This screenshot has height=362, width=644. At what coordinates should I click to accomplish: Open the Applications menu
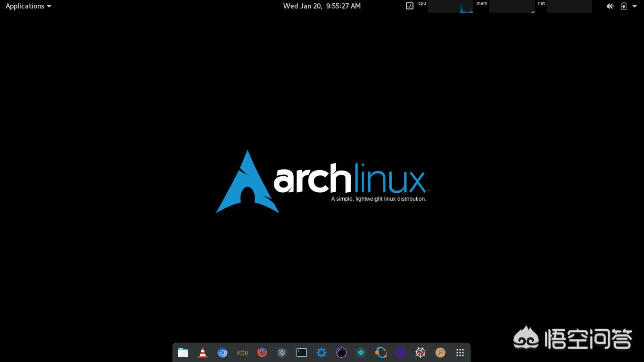tap(28, 6)
